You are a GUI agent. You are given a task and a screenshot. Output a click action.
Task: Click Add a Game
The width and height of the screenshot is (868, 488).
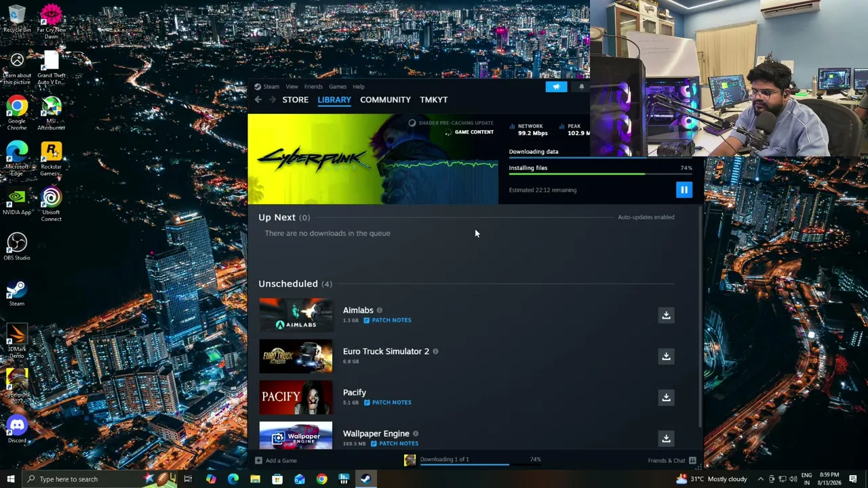point(276,460)
